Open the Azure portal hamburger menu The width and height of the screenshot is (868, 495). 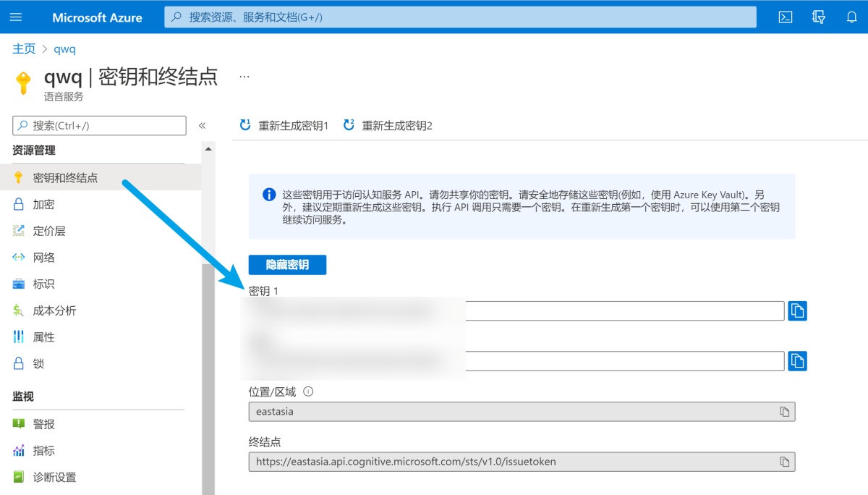[x=17, y=17]
